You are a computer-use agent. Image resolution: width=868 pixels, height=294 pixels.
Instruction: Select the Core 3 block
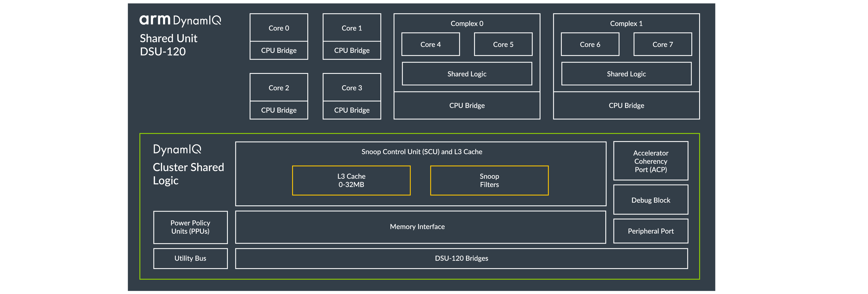[351, 88]
